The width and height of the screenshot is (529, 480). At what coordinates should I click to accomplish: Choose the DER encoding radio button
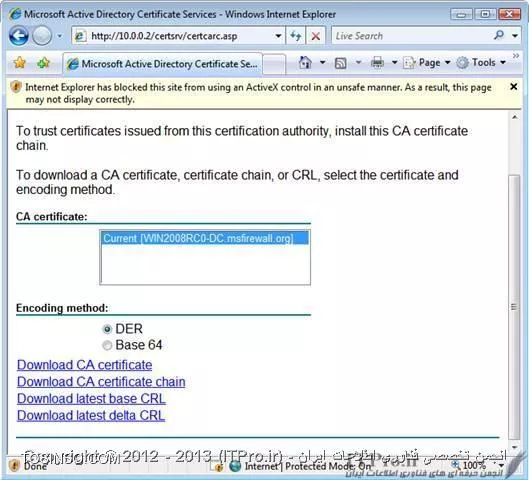coord(107,329)
